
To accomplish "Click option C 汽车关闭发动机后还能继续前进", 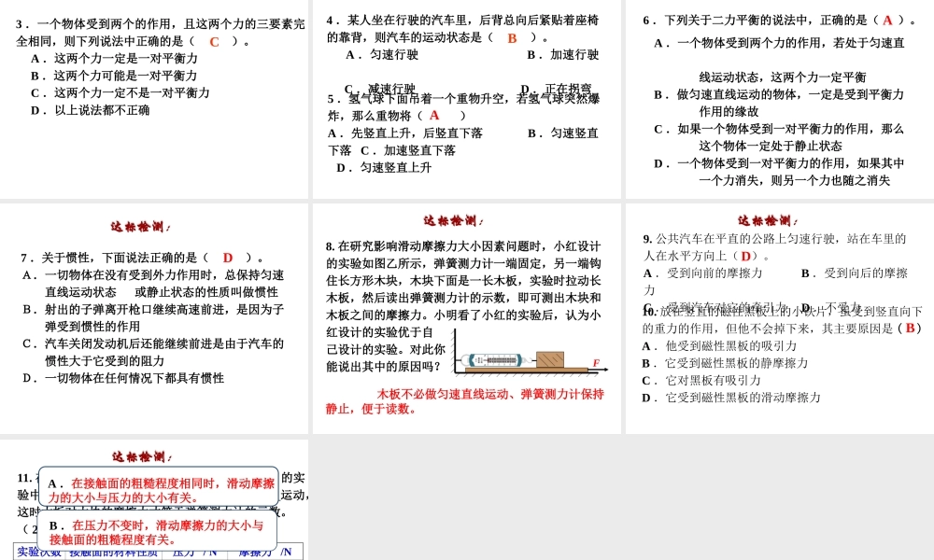I will (153, 352).
